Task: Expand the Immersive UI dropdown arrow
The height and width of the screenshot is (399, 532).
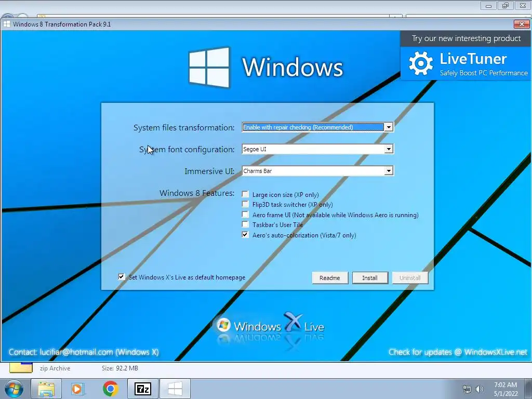Action: [x=389, y=170]
